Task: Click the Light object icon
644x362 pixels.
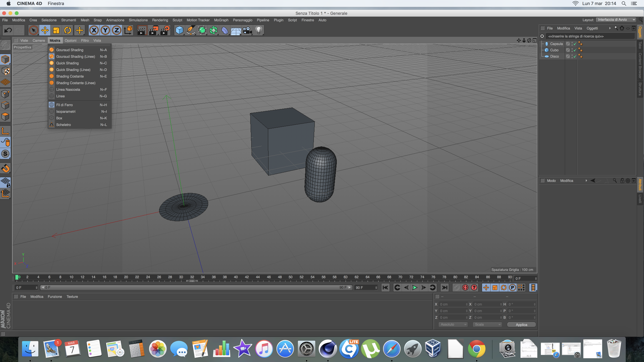Action: (x=259, y=30)
